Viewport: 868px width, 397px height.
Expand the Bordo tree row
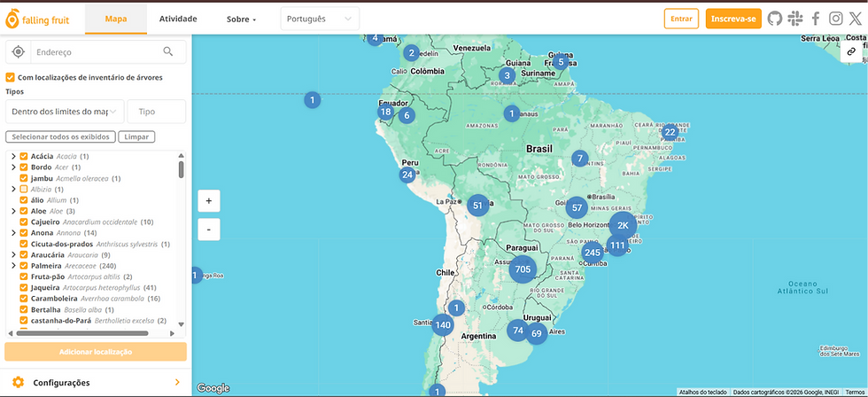(13, 167)
